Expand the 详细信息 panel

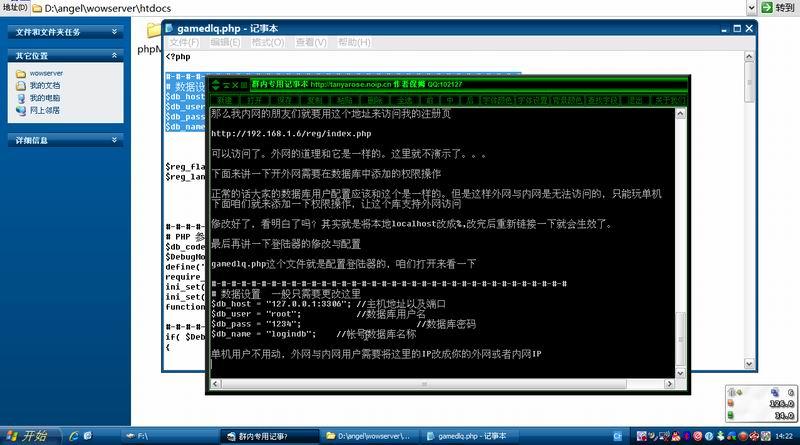click(115, 141)
